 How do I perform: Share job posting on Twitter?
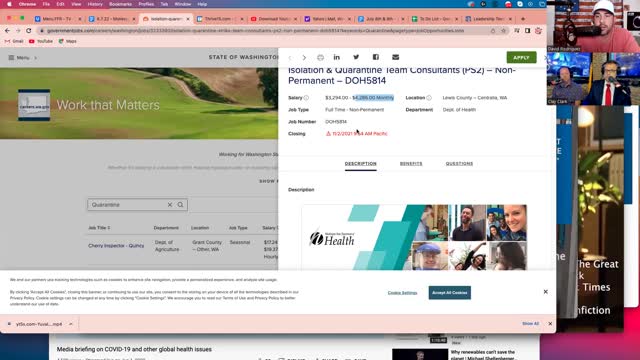pyautogui.click(x=356, y=57)
